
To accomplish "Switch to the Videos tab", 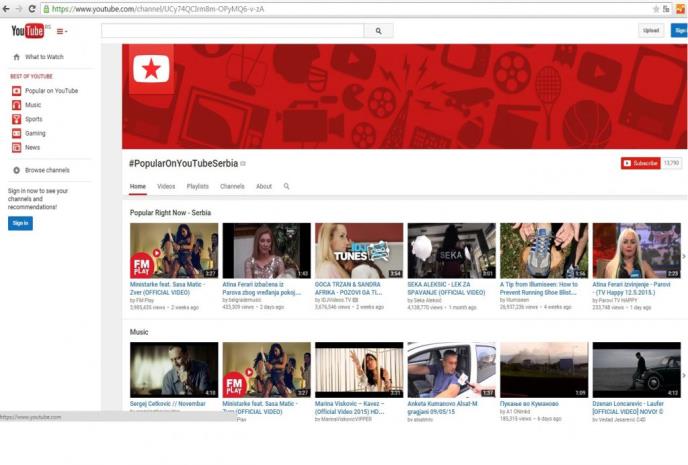I will [x=166, y=186].
